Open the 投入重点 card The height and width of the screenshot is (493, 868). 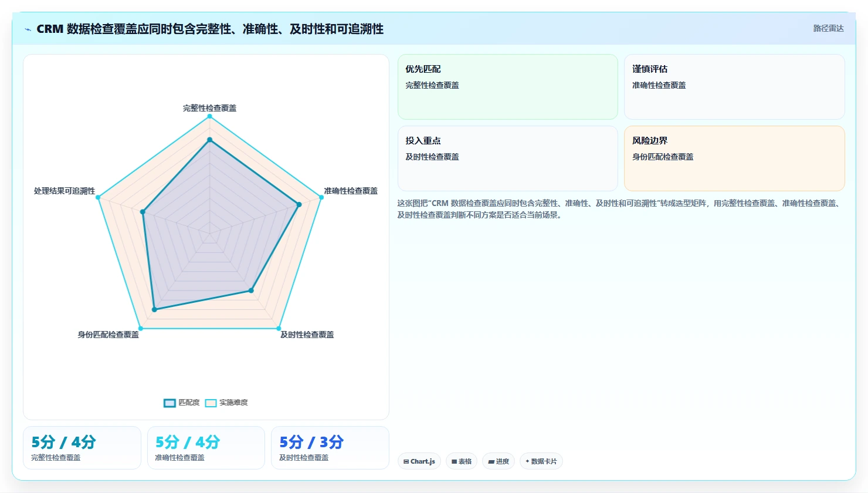508,158
